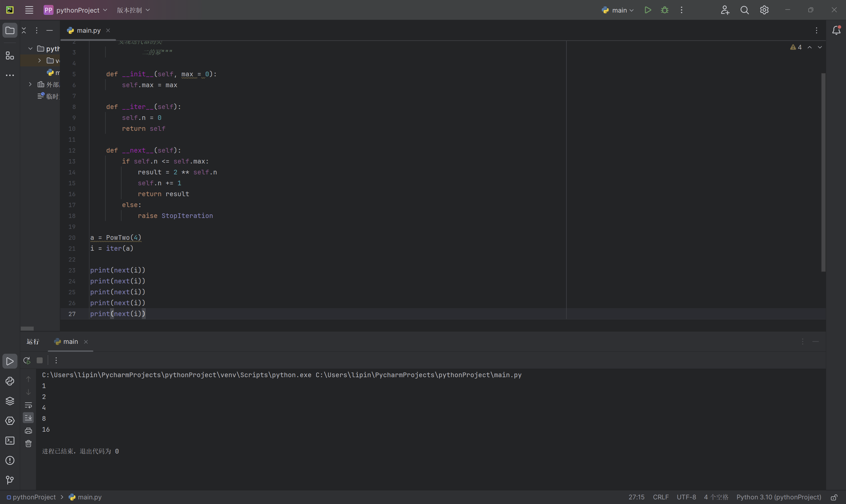The width and height of the screenshot is (846, 504).
Task: Collapse the pythonProject root folder
Action: [30, 49]
